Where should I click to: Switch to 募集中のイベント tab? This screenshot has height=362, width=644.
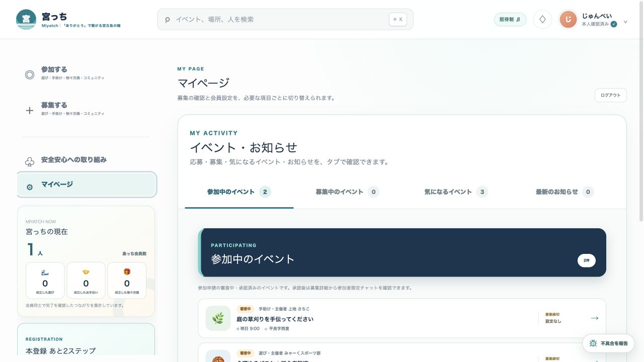(x=348, y=192)
